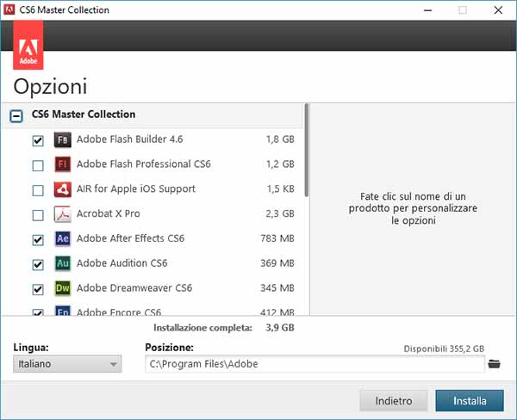This screenshot has width=517, height=420.
Task: Select Adobe Dreamweaver CS6 name
Action: click(134, 288)
